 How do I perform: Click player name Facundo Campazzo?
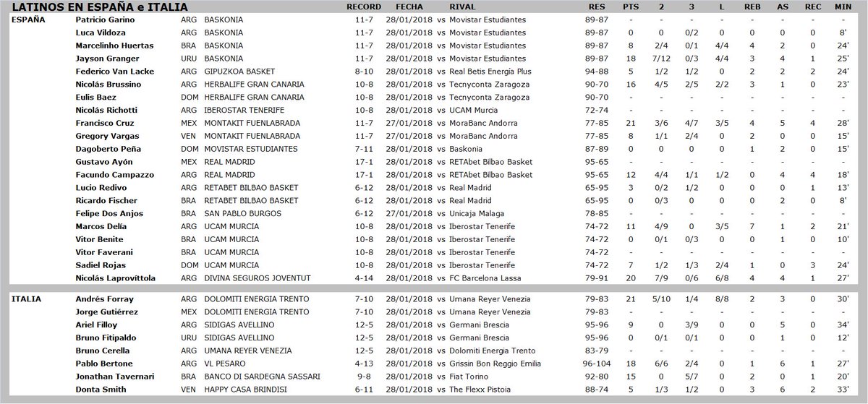pos(109,174)
